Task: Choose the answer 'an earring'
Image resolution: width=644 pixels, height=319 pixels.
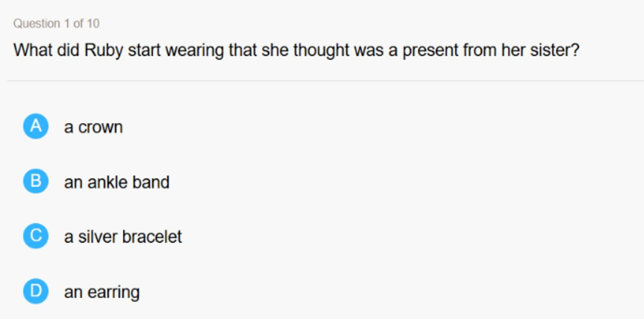Action: 101,292
